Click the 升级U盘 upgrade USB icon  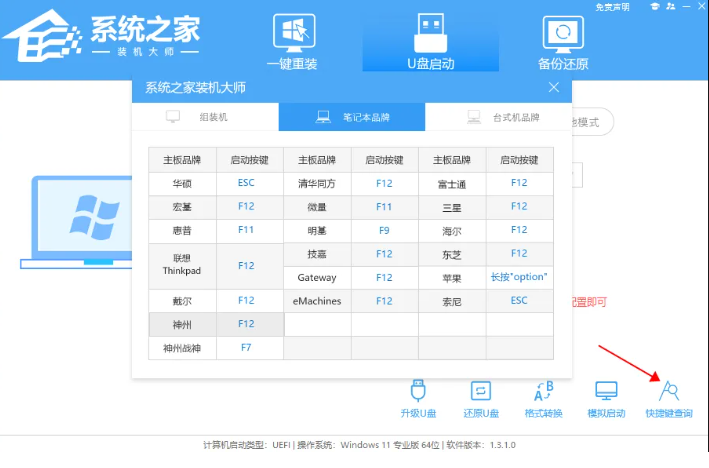click(418, 398)
